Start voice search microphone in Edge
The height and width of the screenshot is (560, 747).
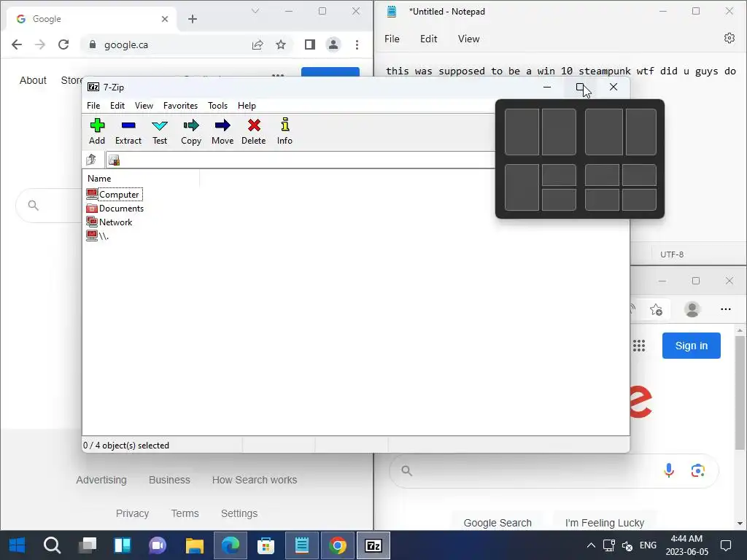point(669,470)
